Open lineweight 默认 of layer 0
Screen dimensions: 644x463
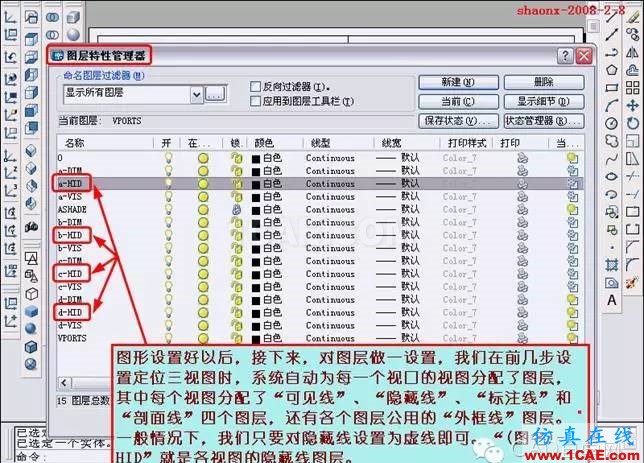pyautogui.click(x=398, y=158)
